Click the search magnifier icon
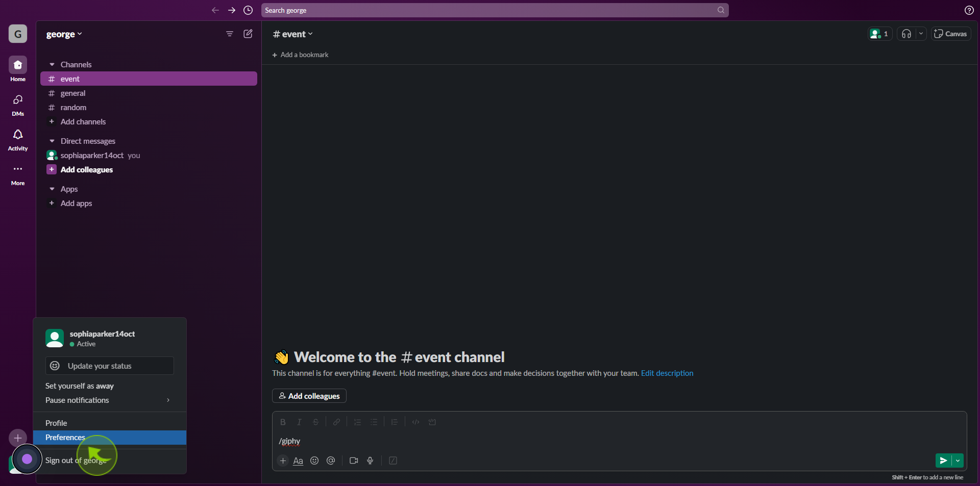Viewport: 980px width, 486px height. [x=721, y=10]
